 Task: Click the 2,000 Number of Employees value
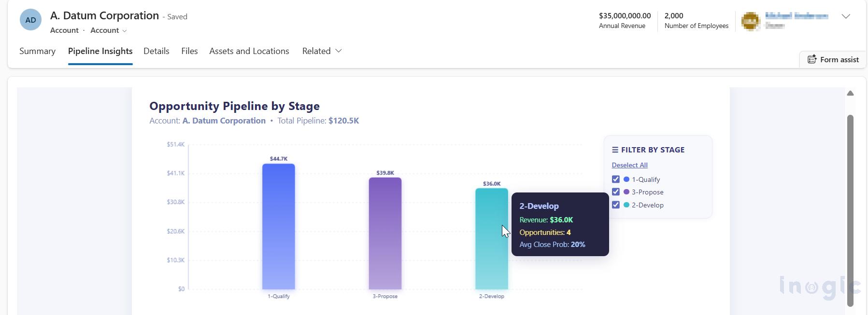[x=674, y=16]
